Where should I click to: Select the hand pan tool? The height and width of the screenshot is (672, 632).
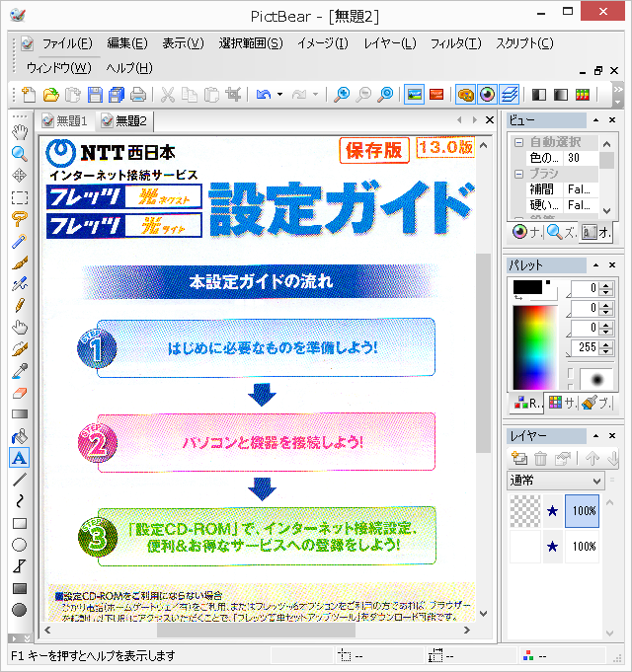pos(20,132)
